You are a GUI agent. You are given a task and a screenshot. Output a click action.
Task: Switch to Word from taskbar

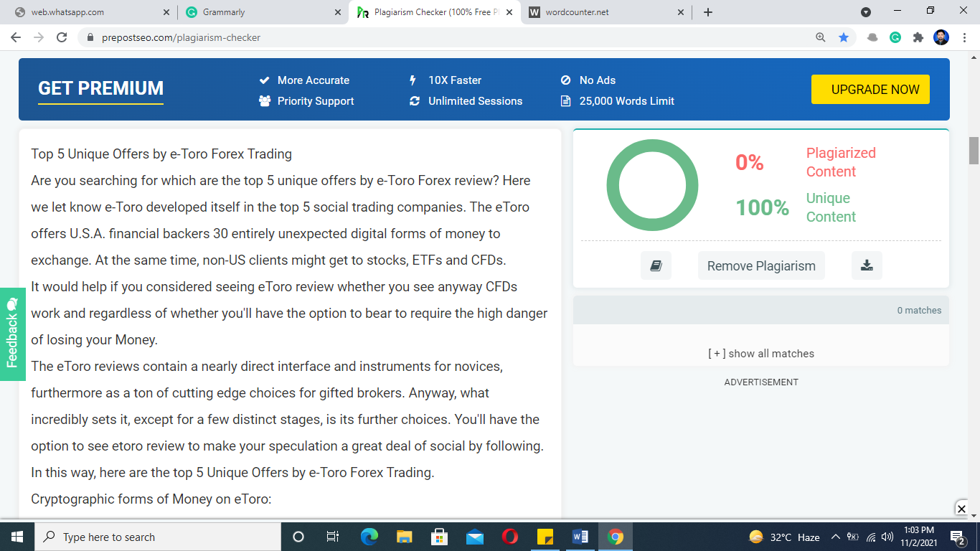click(x=580, y=537)
